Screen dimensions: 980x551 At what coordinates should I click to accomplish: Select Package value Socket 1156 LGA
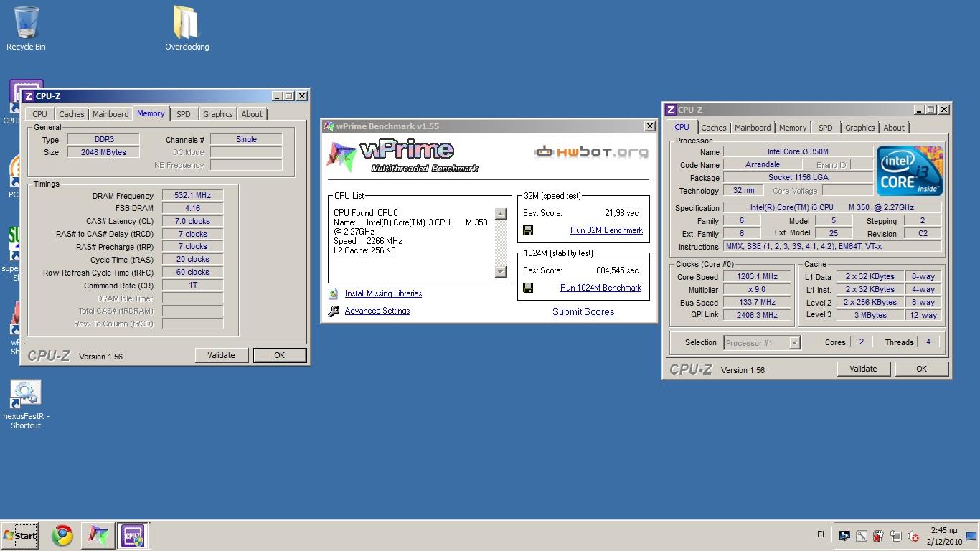point(798,177)
